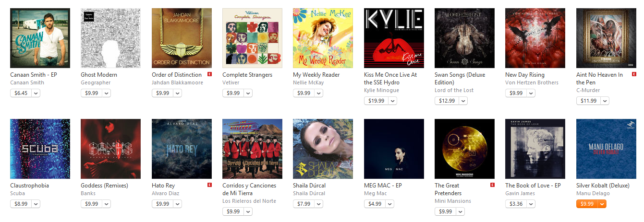The height and width of the screenshot is (222, 644).
Task: Visit artist page for Los Rieleros del Norte
Action: coord(249,201)
